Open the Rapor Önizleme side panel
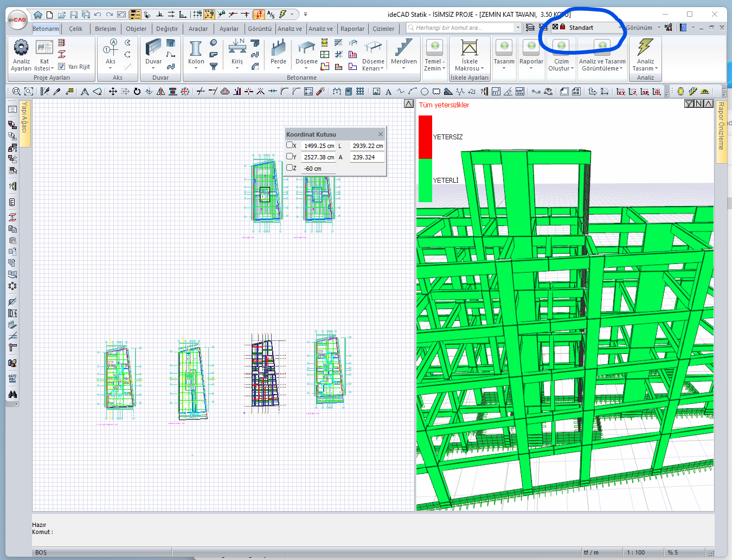The image size is (732, 560). pyautogui.click(x=721, y=132)
